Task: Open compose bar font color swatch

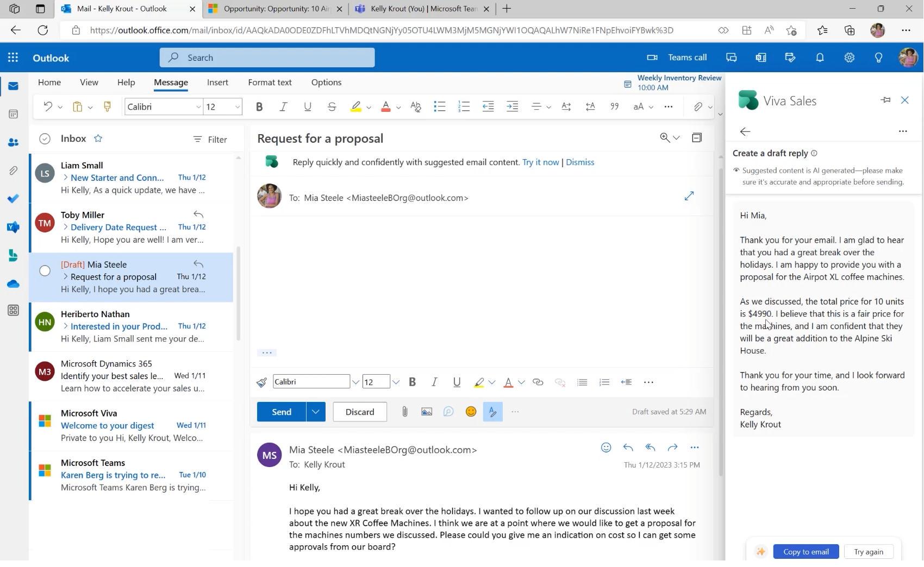Action: coord(508,382)
